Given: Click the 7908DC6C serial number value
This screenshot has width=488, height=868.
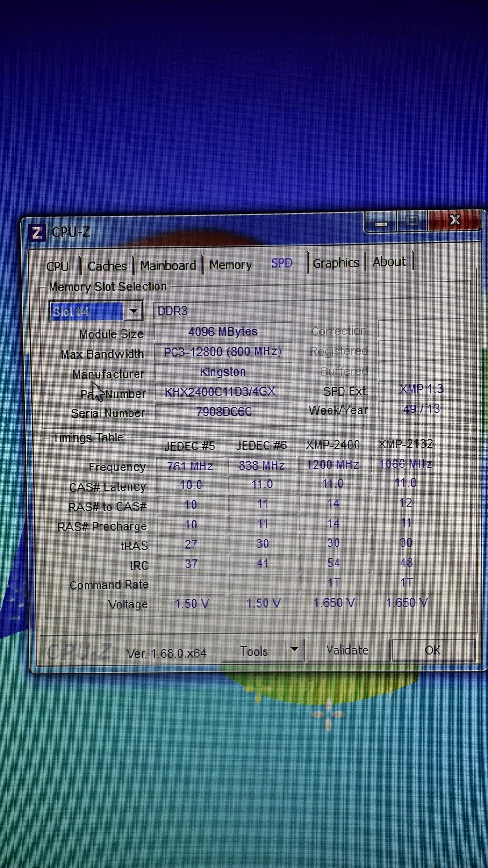Looking at the screenshot, I should 223,412.
